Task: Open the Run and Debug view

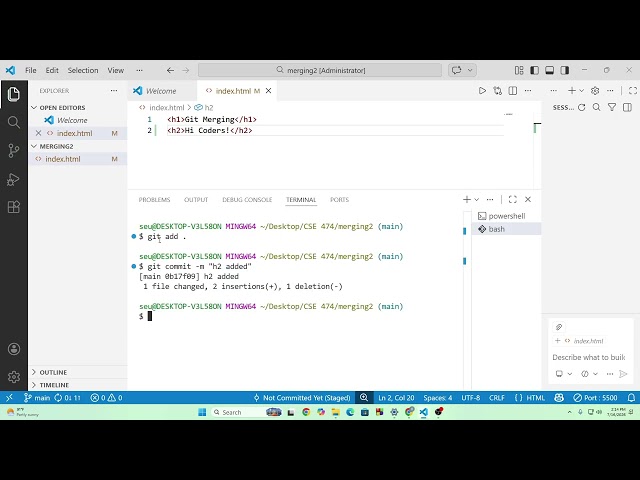Action: point(13,179)
